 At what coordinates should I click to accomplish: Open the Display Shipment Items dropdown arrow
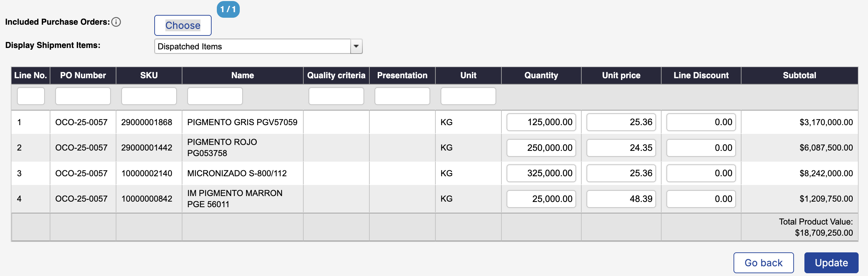356,46
